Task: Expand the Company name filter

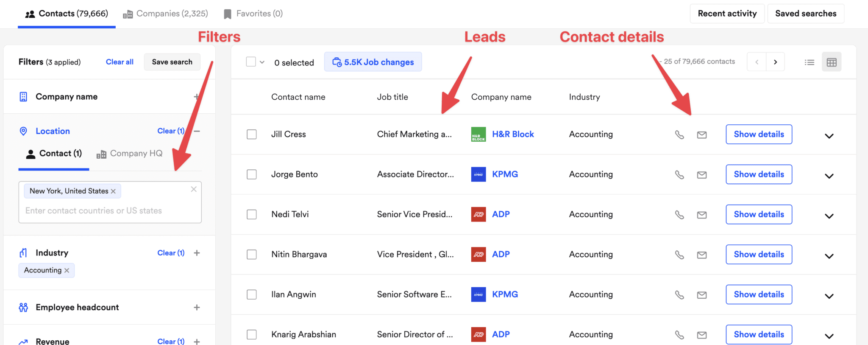Action: [x=197, y=96]
